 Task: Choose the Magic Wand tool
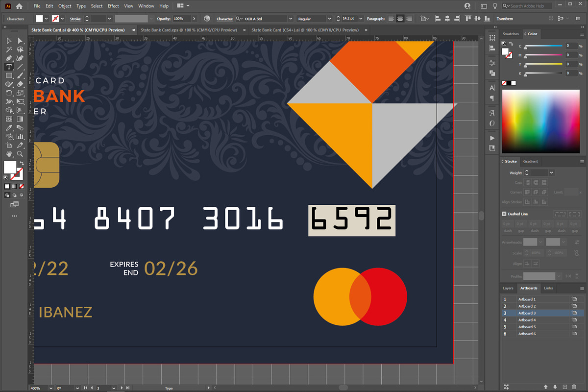pos(9,49)
